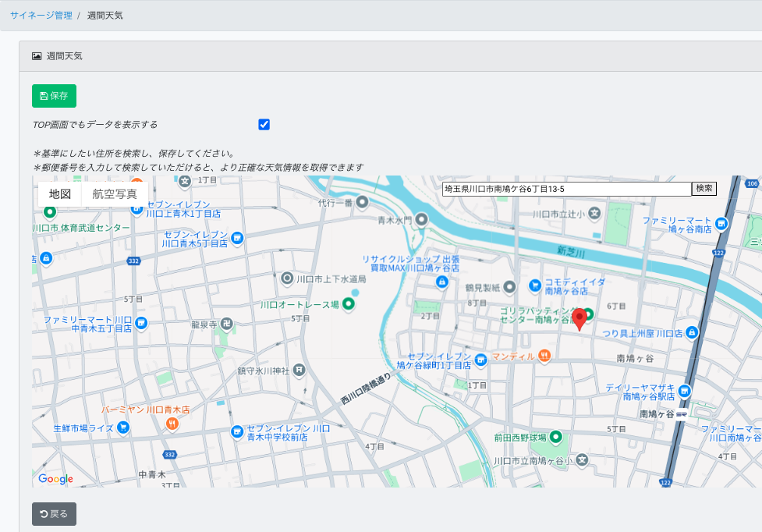
Task: Click the red location pin marker
Action: (579, 320)
